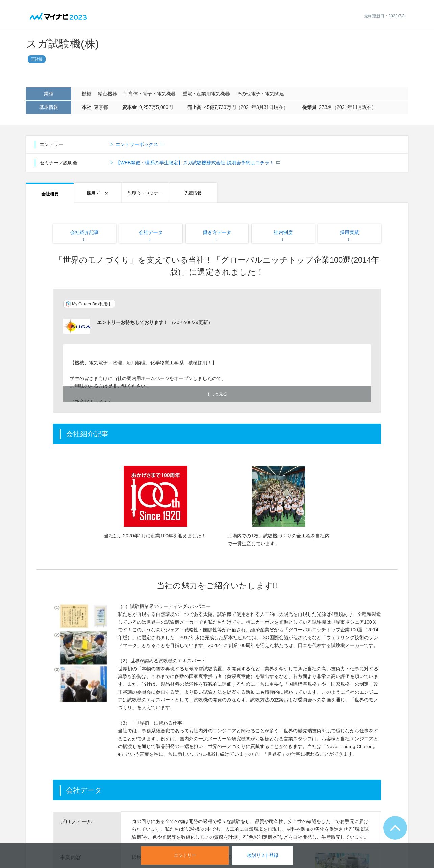Image resolution: width=434 pixels, height=868 pixels.
Task: Click external-window icon beside エントリーボックス
Action: [x=162, y=144]
